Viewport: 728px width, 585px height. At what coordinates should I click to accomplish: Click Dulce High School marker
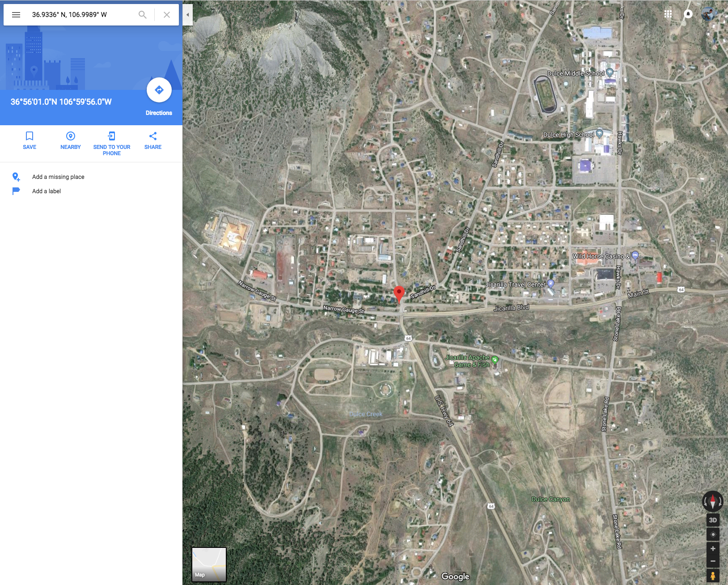[x=600, y=133]
